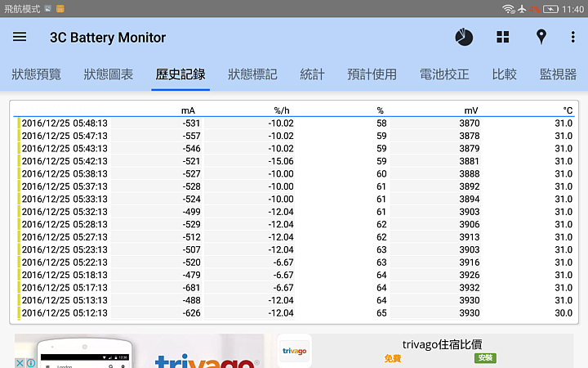Image resolution: width=588 pixels, height=368 pixels.
Task: Switch to the 比較 tab
Action: [505, 74]
